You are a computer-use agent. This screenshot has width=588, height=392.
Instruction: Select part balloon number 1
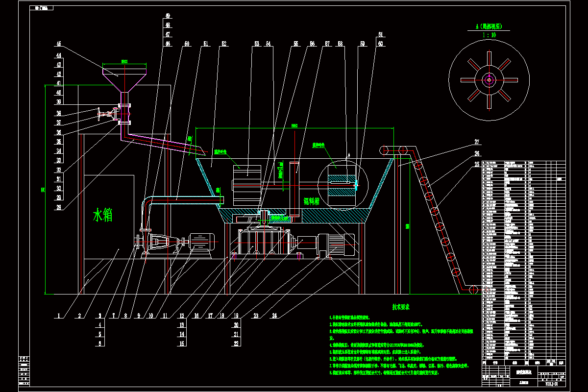58,316
